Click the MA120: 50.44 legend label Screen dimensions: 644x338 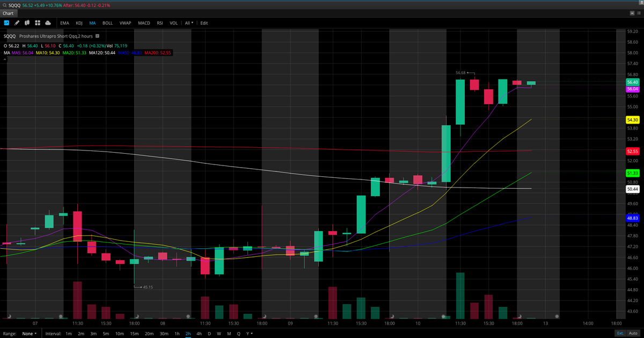tap(103, 53)
